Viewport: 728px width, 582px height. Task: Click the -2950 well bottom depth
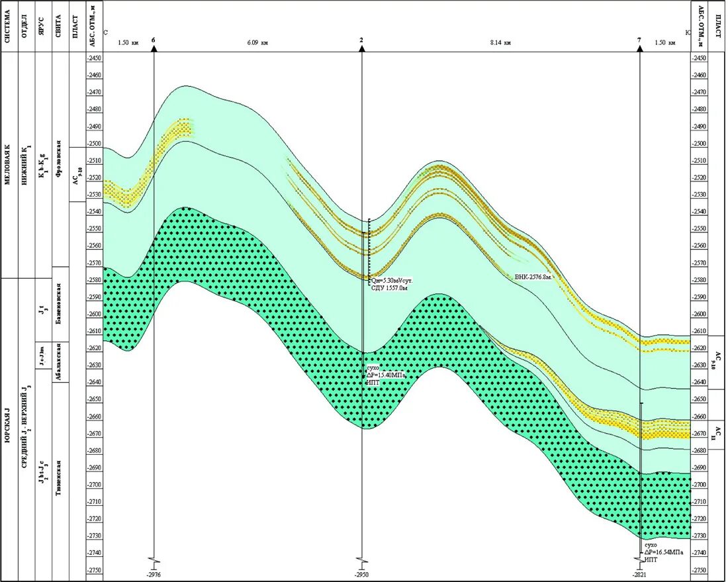[361, 575]
